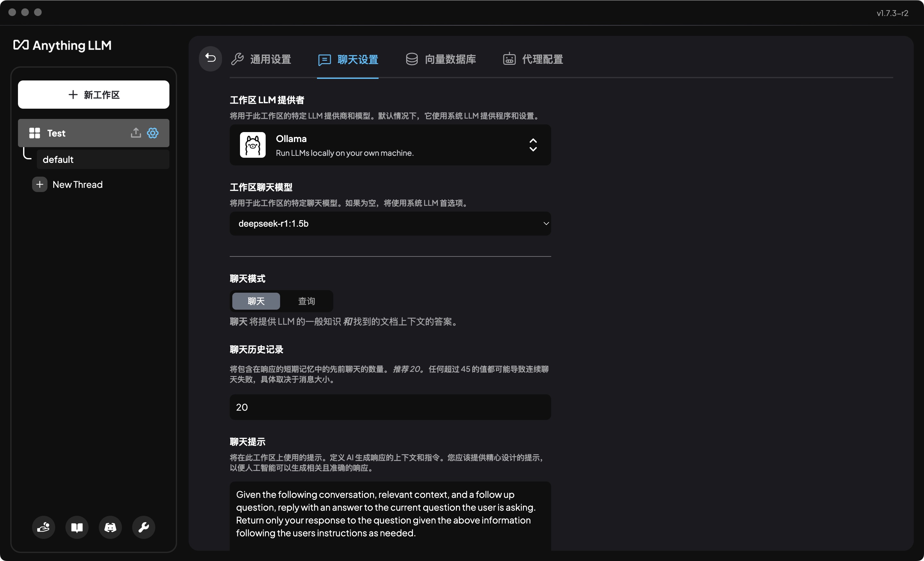Screen dimensions: 924x561
Task: Click the 聊天提示 heading
Action: click(247, 442)
